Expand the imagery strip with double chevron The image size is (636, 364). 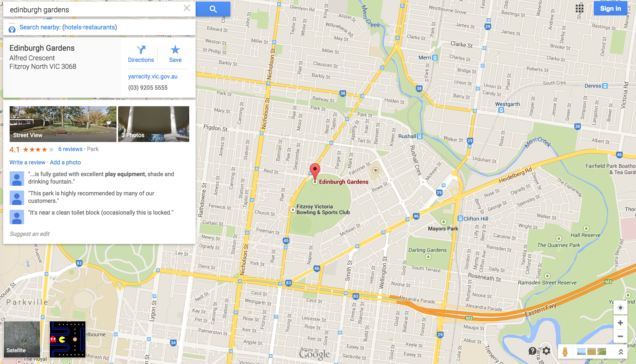tap(621, 352)
